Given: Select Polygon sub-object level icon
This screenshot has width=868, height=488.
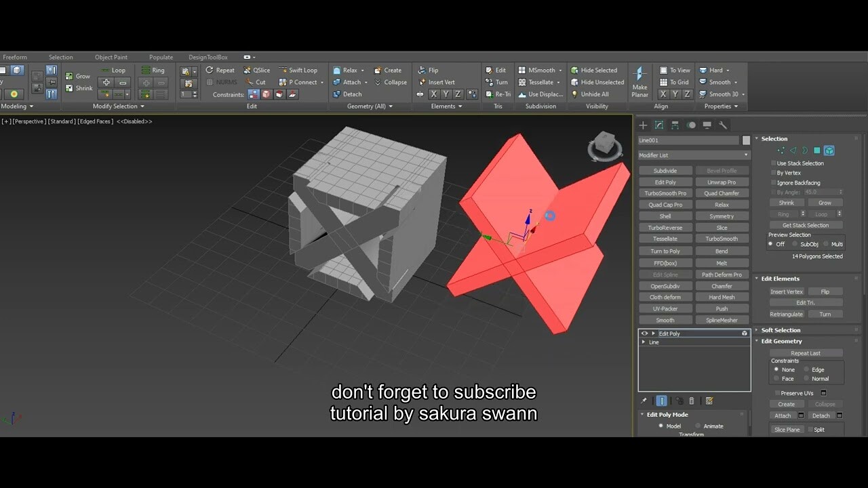Looking at the screenshot, I should 817,150.
